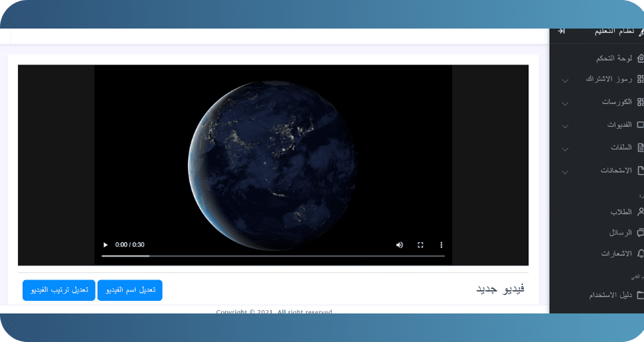Open the الطلاب menu item
The image size is (644, 342).
click(621, 212)
